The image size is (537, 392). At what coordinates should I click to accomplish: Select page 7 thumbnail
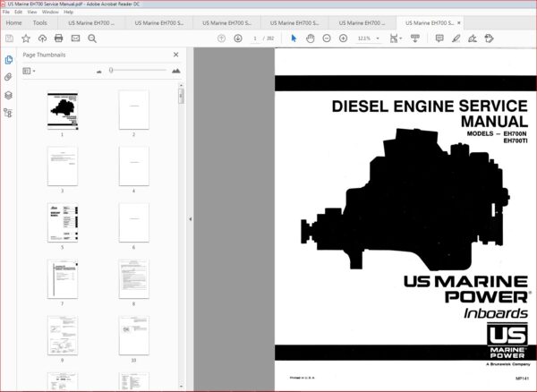point(63,279)
